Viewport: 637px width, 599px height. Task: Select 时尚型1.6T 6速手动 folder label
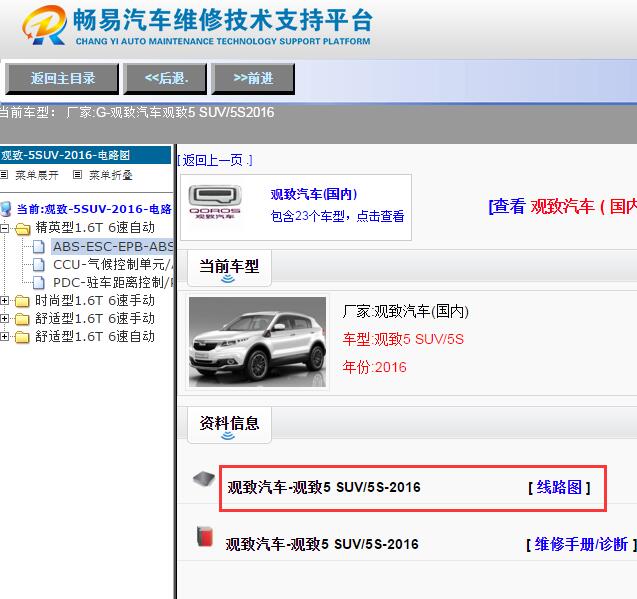95,300
